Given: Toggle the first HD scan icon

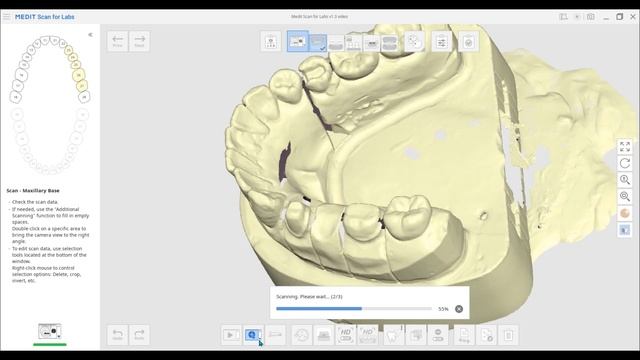Looking at the screenshot, I should point(346,335).
